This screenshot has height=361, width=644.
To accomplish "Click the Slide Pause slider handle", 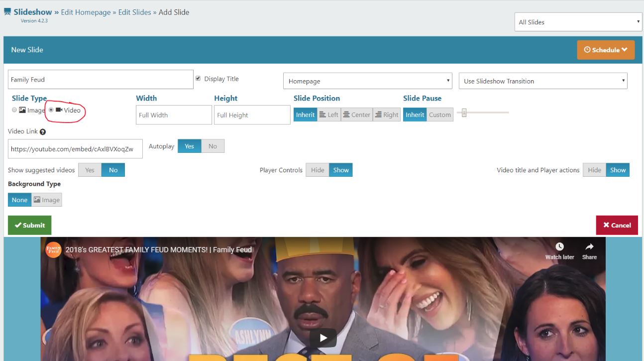I will click(464, 113).
